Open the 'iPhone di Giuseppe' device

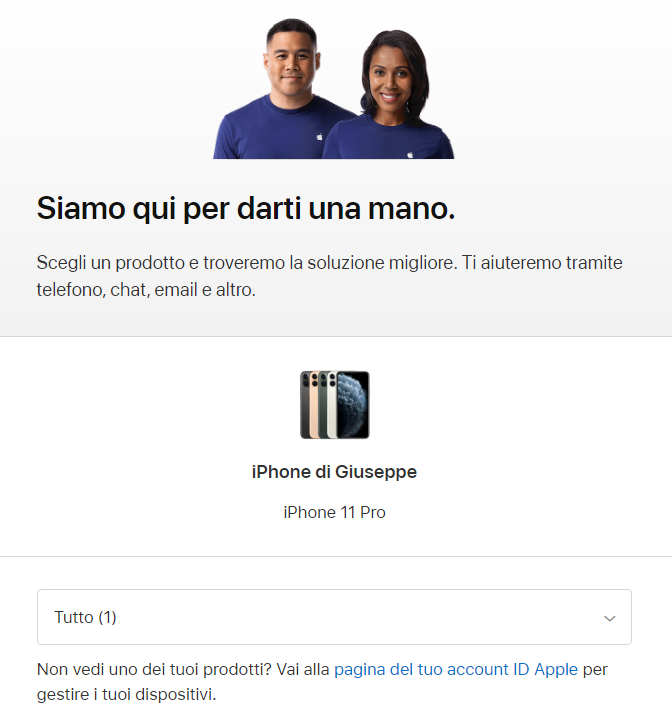point(334,472)
